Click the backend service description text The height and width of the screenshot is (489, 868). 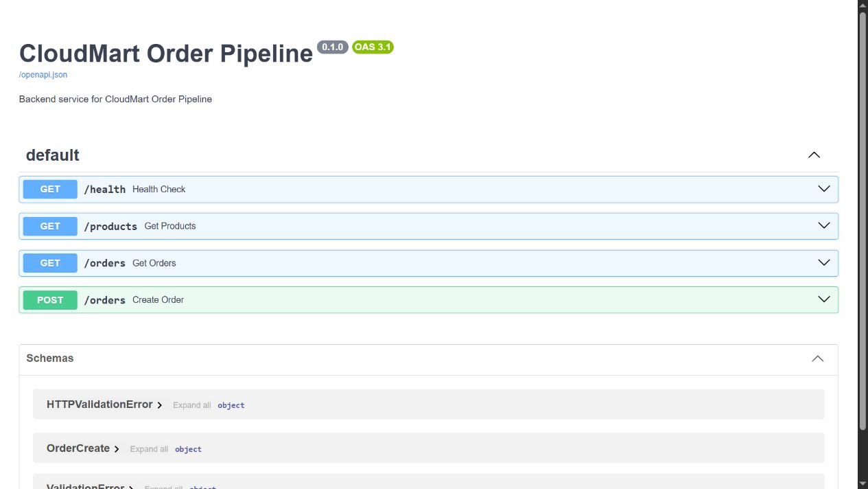[115, 99]
